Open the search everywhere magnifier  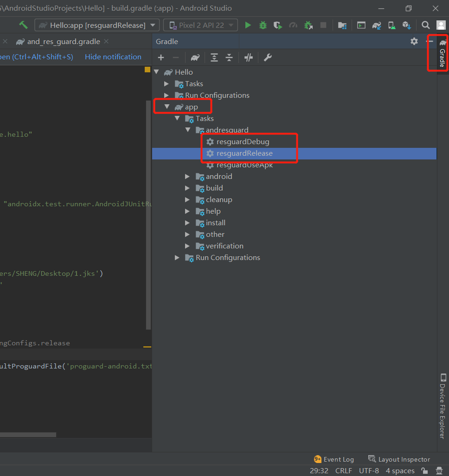click(425, 25)
